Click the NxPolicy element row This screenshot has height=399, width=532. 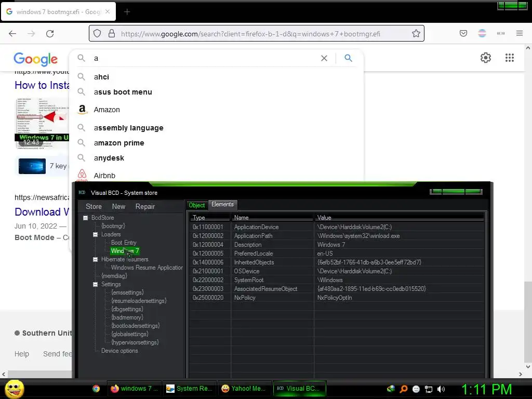pyautogui.click(x=337, y=298)
